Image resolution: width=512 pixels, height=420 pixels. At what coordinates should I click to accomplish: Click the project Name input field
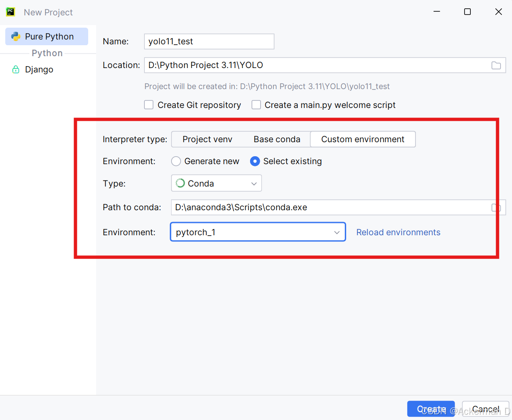point(209,42)
